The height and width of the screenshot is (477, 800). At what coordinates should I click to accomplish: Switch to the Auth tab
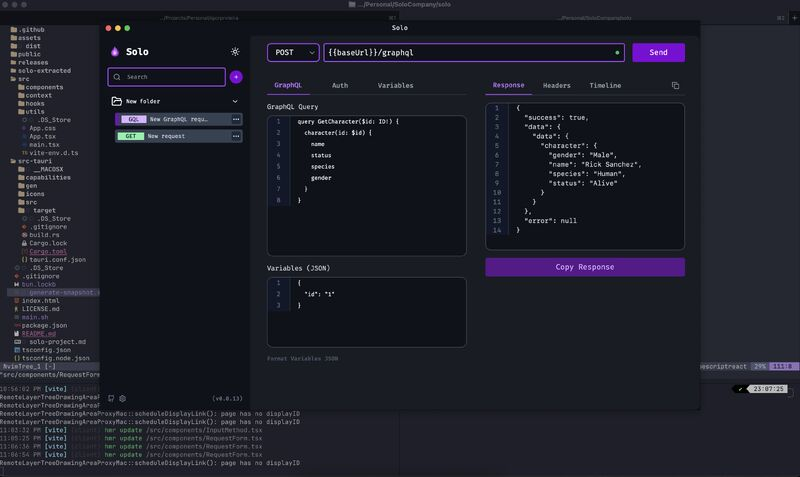(x=340, y=86)
